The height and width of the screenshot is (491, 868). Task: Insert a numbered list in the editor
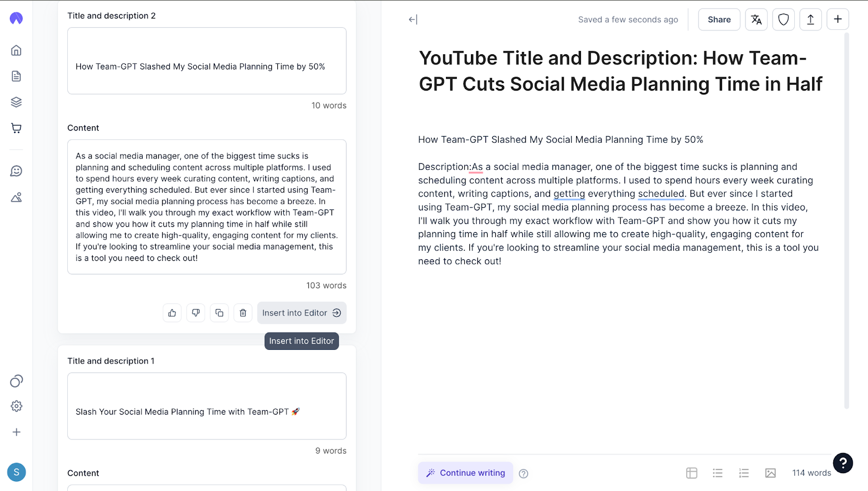tap(744, 473)
